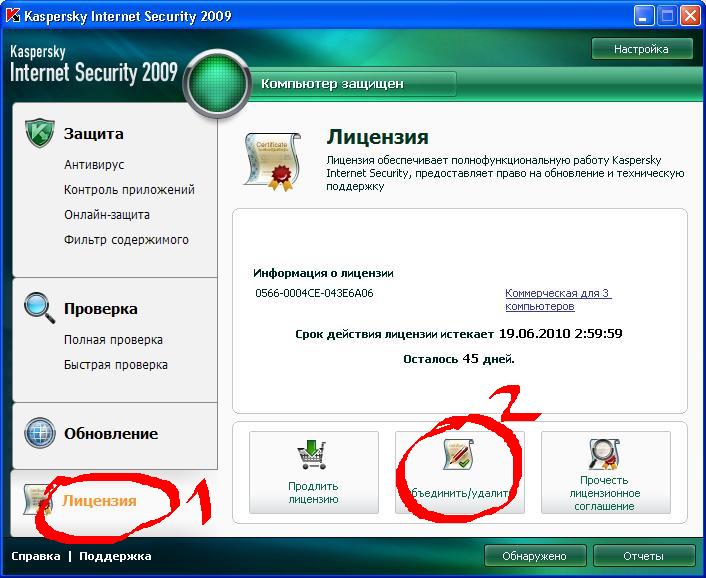
Task: Click the Компьютер защищен status bar
Action: click(x=351, y=84)
